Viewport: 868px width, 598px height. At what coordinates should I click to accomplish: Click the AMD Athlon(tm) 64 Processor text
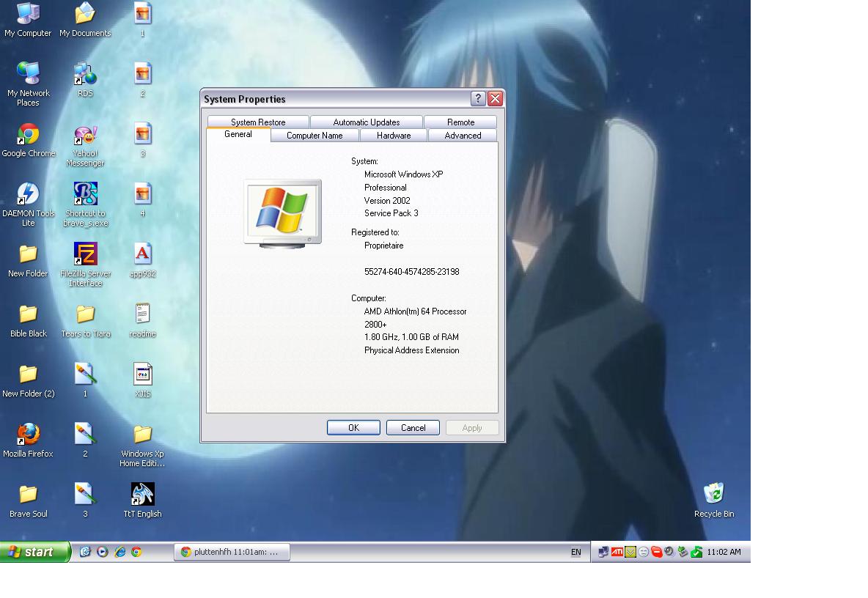pyautogui.click(x=415, y=311)
